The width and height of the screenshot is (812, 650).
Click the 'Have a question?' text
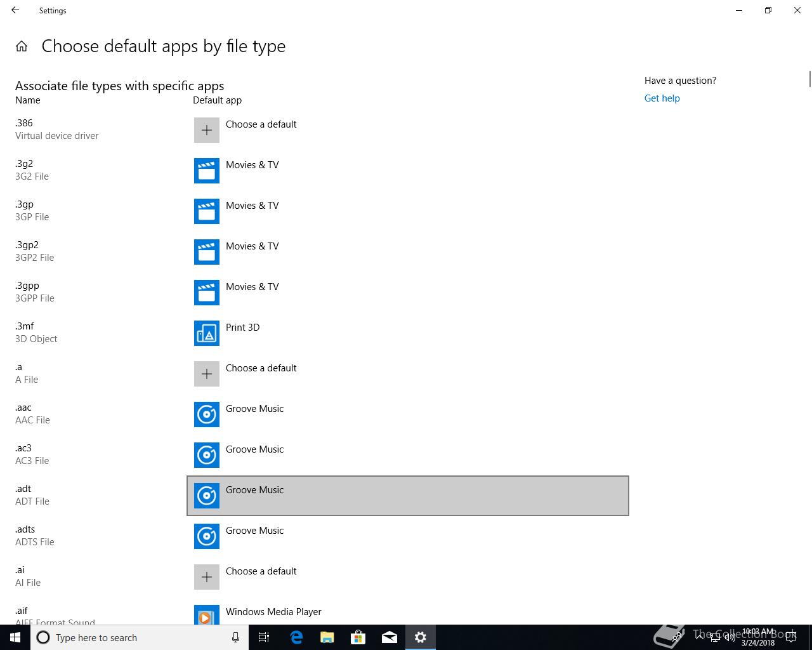(x=681, y=81)
